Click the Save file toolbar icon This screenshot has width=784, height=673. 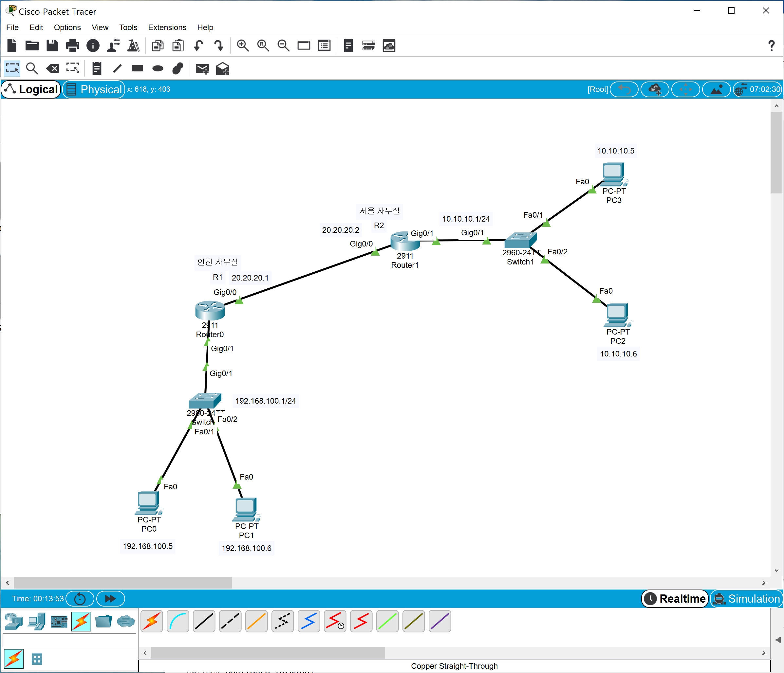click(52, 46)
